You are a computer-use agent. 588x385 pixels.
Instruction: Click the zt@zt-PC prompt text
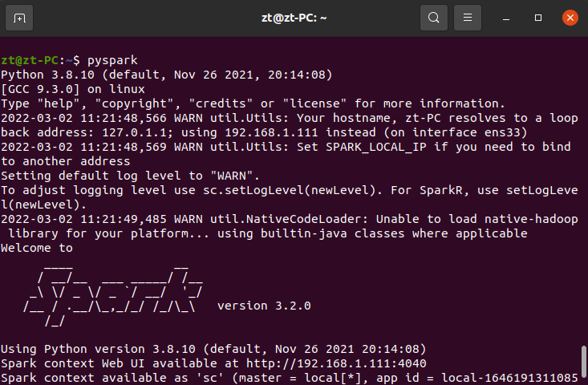(29, 60)
